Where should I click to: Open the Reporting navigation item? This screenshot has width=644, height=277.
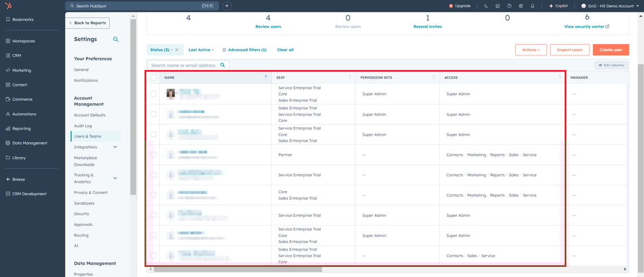tap(21, 128)
